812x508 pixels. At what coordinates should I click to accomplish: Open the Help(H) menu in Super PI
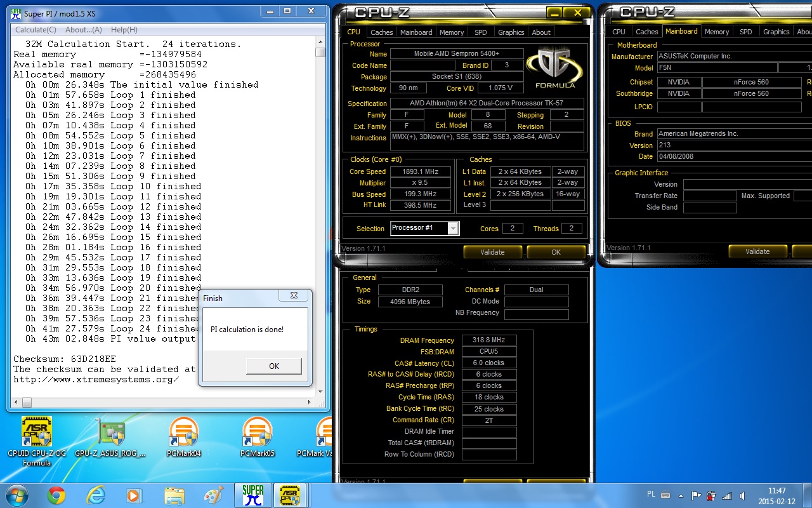click(x=124, y=30)
